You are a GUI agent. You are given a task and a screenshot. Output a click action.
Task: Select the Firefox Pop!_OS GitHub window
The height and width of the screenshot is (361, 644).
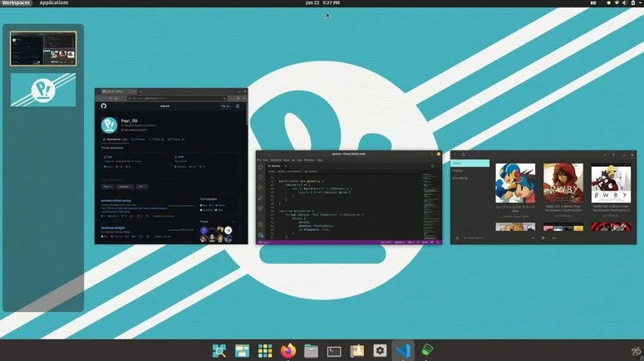tap(170, 166)
